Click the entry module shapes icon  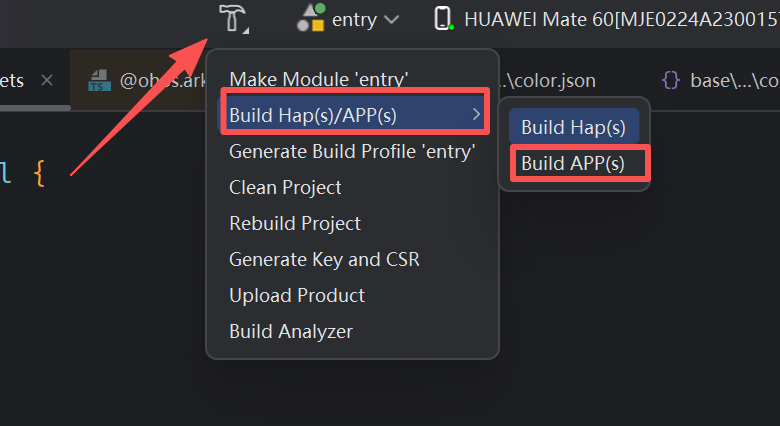coord(310,18)
